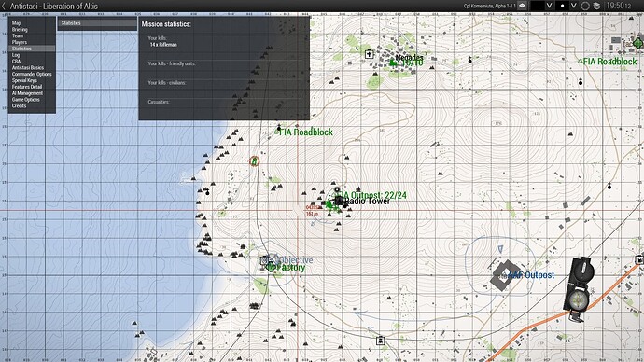
Task: Click the green flag marker in Negades
Action: coord(393,63)
